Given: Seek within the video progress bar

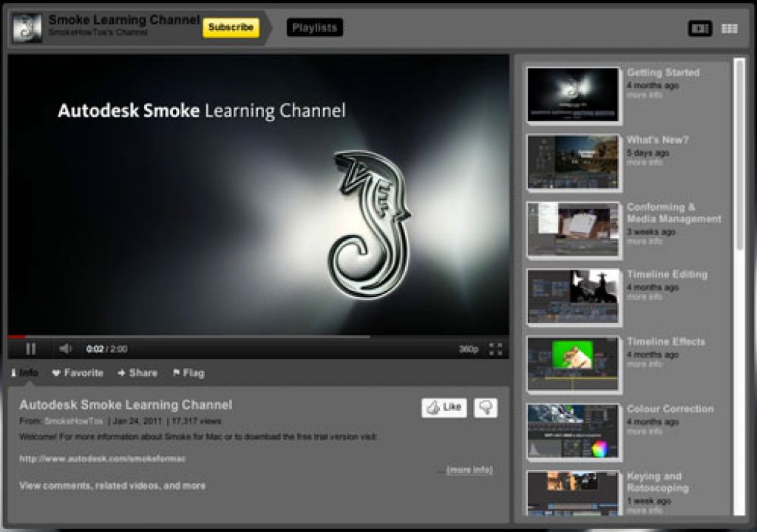Looking at the screenshot, I should pos(258,336).
